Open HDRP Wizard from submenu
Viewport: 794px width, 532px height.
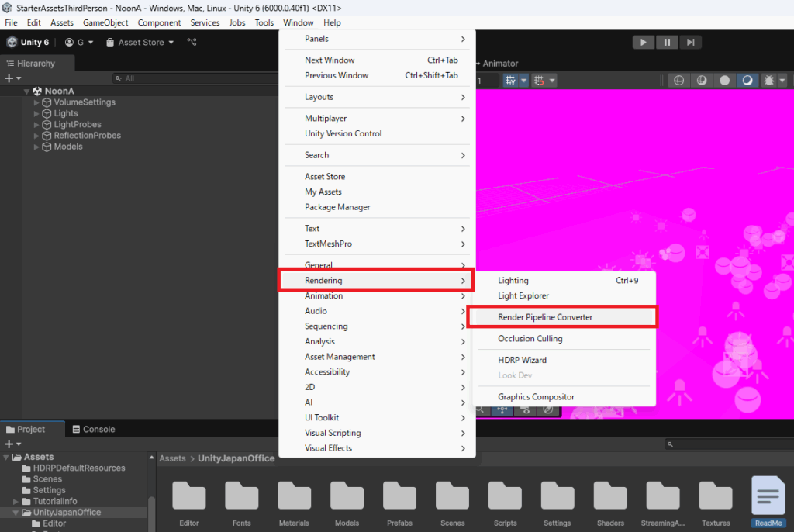click(x=564, y=361)
